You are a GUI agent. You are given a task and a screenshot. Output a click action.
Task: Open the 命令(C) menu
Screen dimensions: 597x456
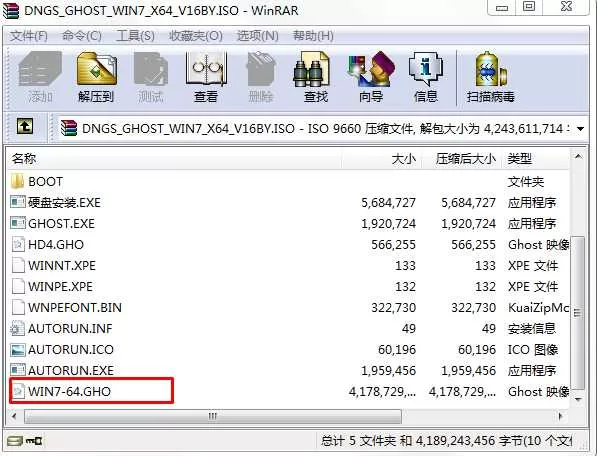click(81, 36)
